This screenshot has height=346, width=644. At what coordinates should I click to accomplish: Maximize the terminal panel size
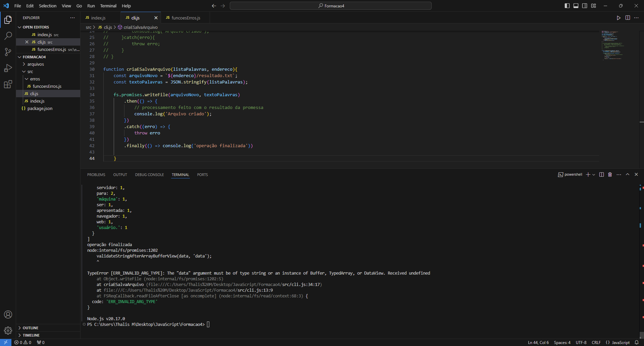coord(628,175)
